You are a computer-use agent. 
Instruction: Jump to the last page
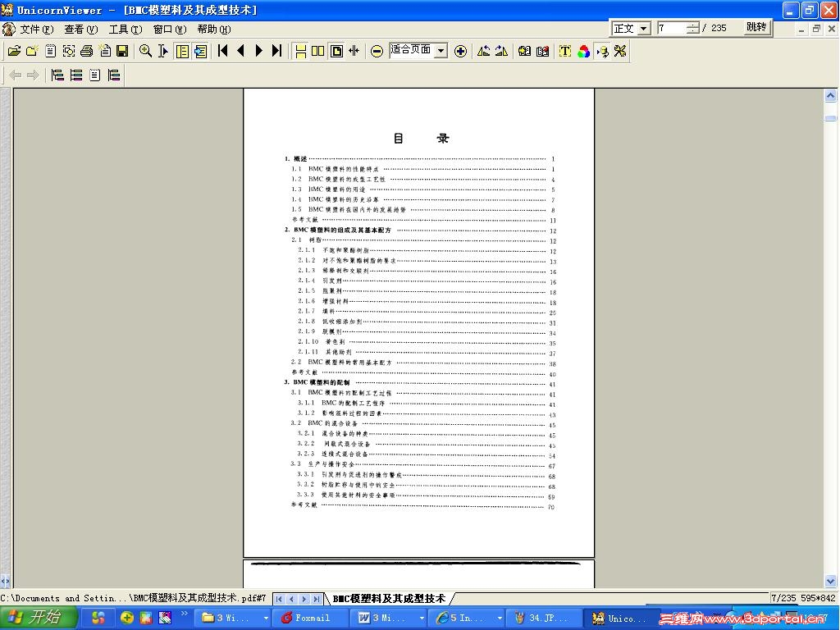click(276, 51)
